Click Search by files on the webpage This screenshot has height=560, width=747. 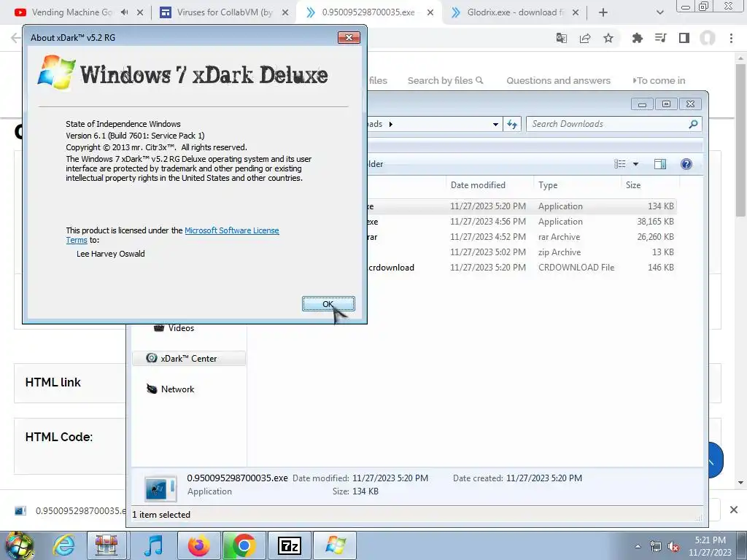pyautogui.click(x=446, y=80)
